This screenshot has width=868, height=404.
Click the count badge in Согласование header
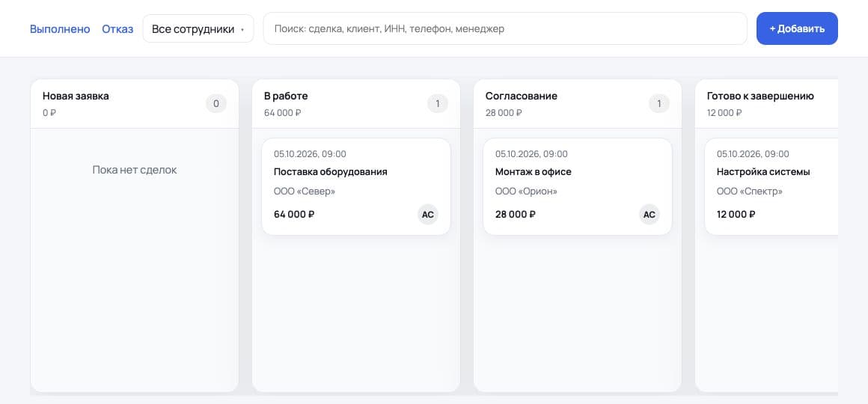tap(659, 103)
